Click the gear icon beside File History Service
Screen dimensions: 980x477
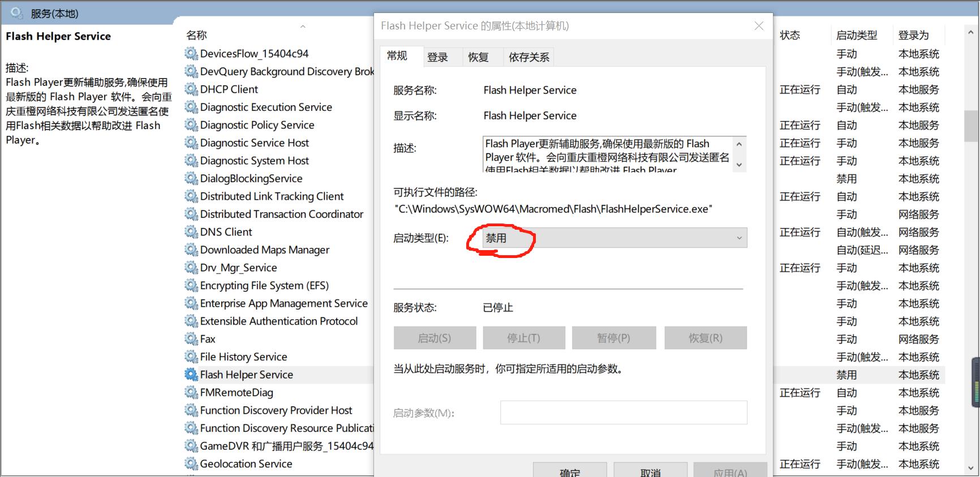[x=191, y=356]
